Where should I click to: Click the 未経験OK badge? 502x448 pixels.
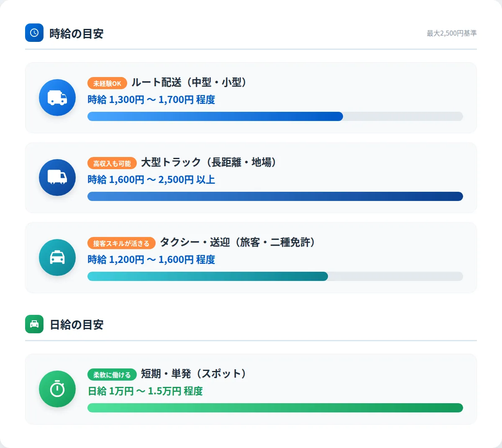point(107,83)
